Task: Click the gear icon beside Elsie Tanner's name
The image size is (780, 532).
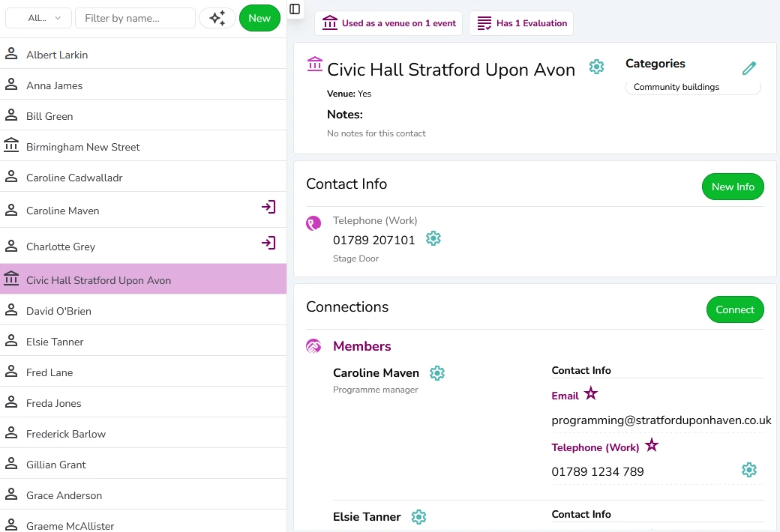Action: (418, 516)
